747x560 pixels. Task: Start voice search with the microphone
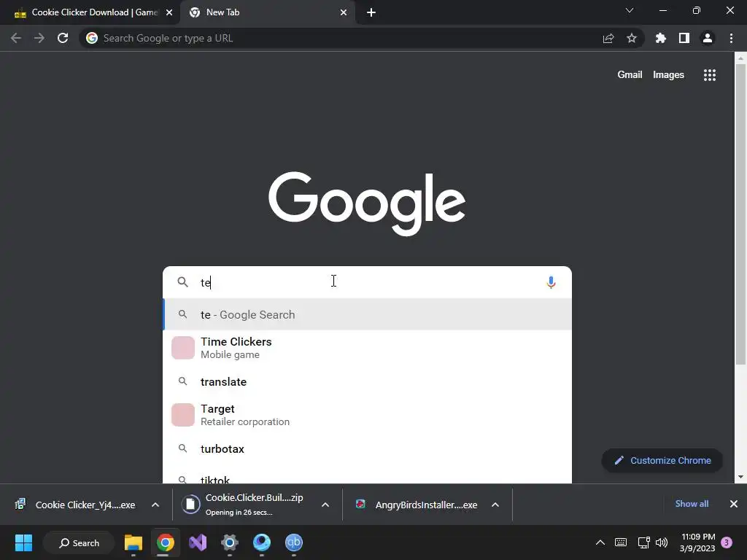pos(551,282)
